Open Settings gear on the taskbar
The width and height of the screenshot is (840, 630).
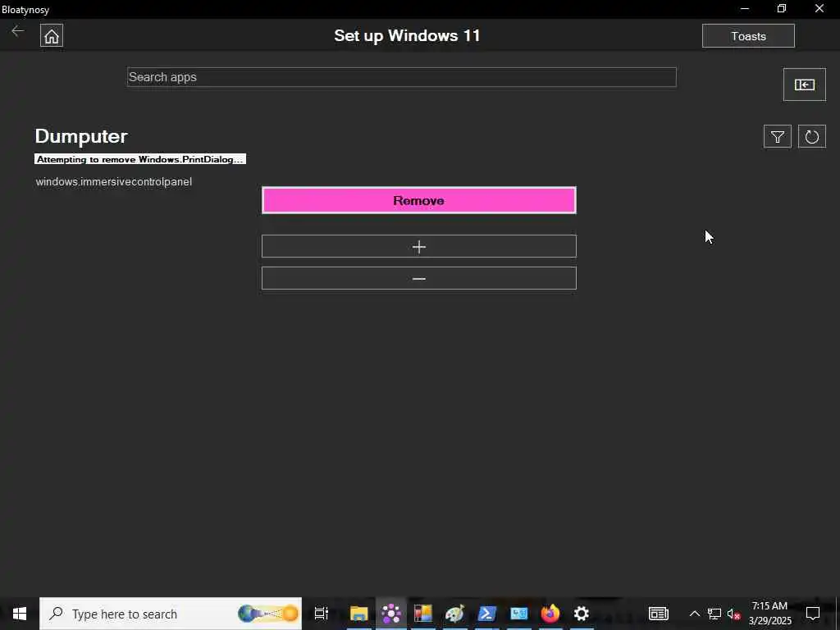(582, 614)
